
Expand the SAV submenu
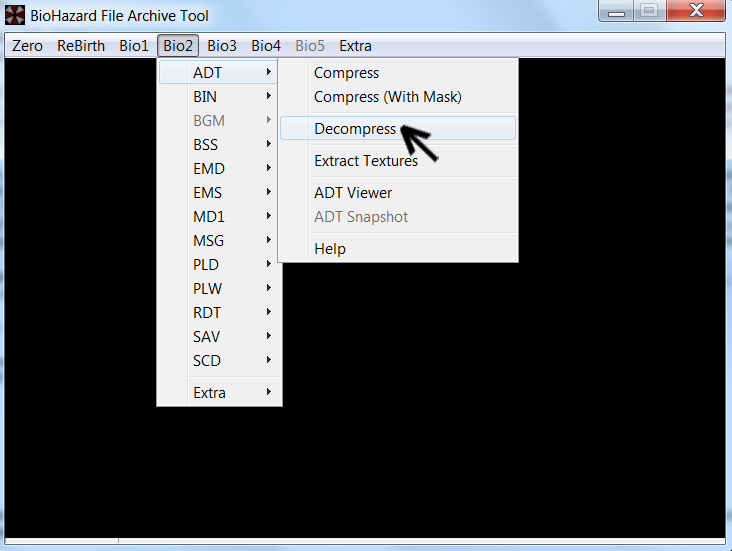pos(219,337)
